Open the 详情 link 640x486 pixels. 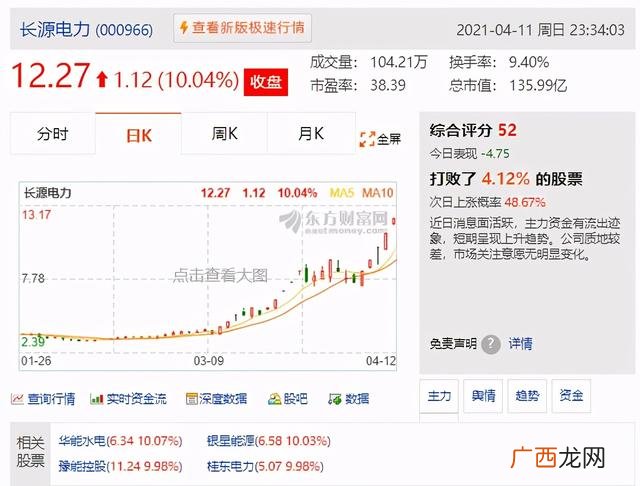click(x=520, y=344)
